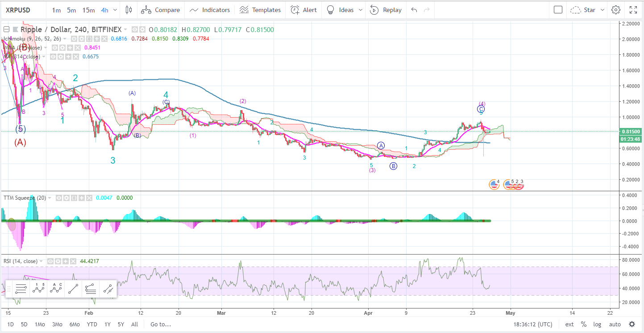The image size is (644, 333).
Task: Set date range to YTD
Action: [x=92, y=324]
